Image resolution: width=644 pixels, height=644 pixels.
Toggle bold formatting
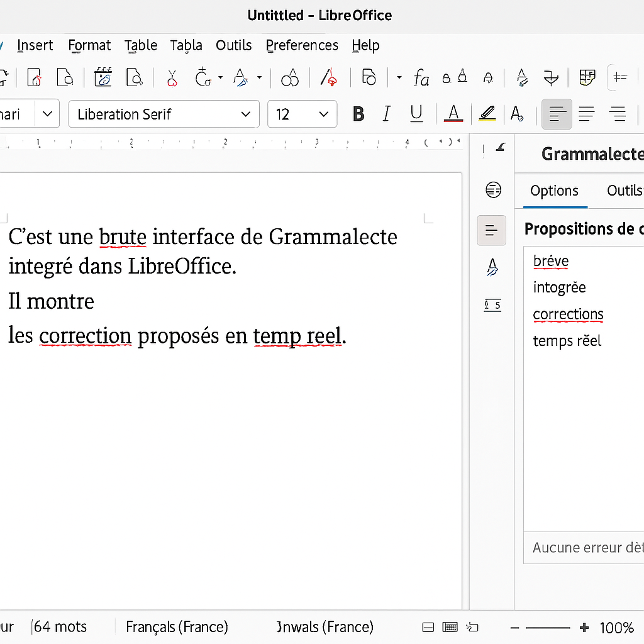pyautogui.click(x=358, y=114)
